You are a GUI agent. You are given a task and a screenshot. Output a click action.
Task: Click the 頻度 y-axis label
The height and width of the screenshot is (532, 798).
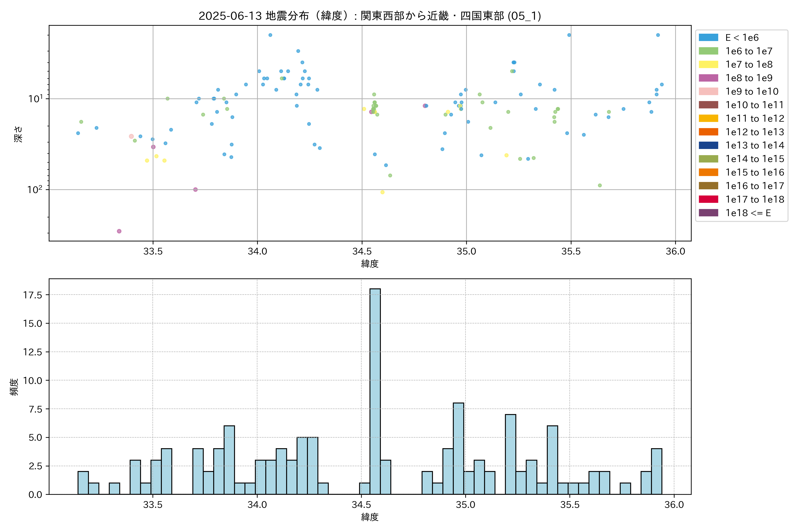(14, 387)
